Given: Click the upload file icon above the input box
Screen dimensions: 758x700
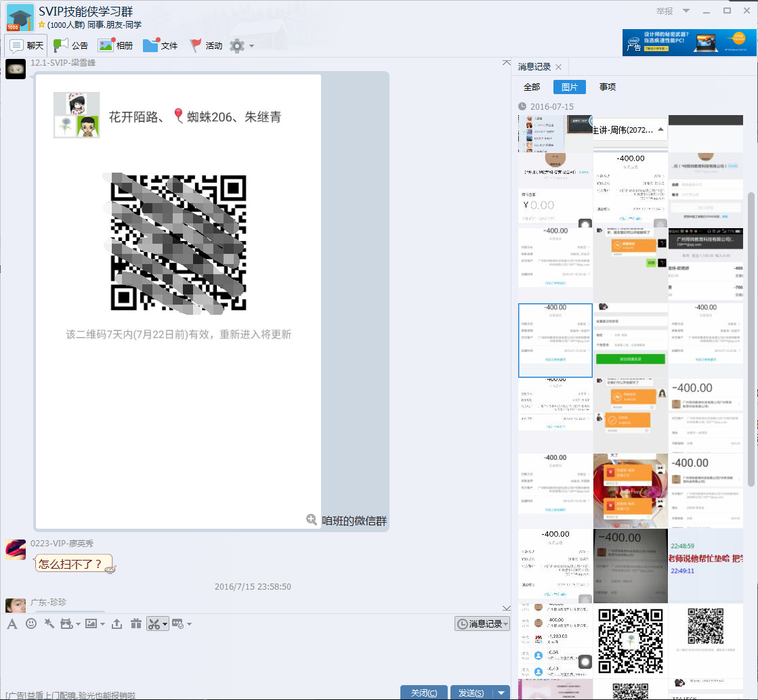Looking at the screenshot, I should click(116, 624).
